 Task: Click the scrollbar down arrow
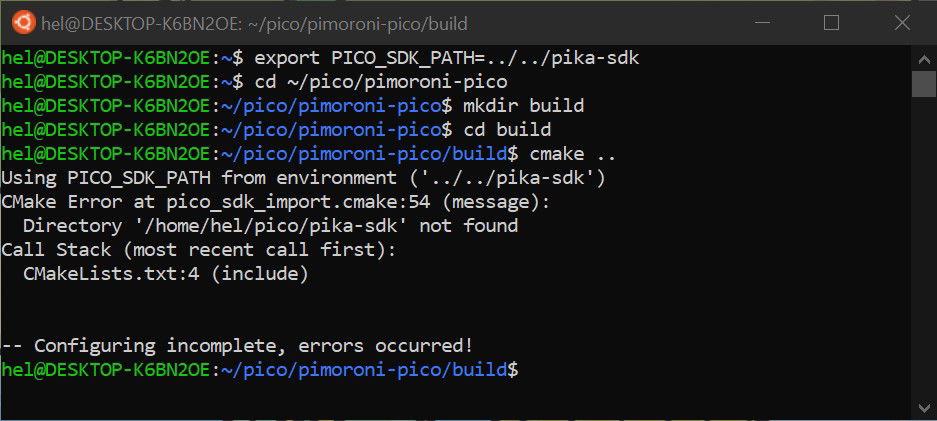pos(925,406)
